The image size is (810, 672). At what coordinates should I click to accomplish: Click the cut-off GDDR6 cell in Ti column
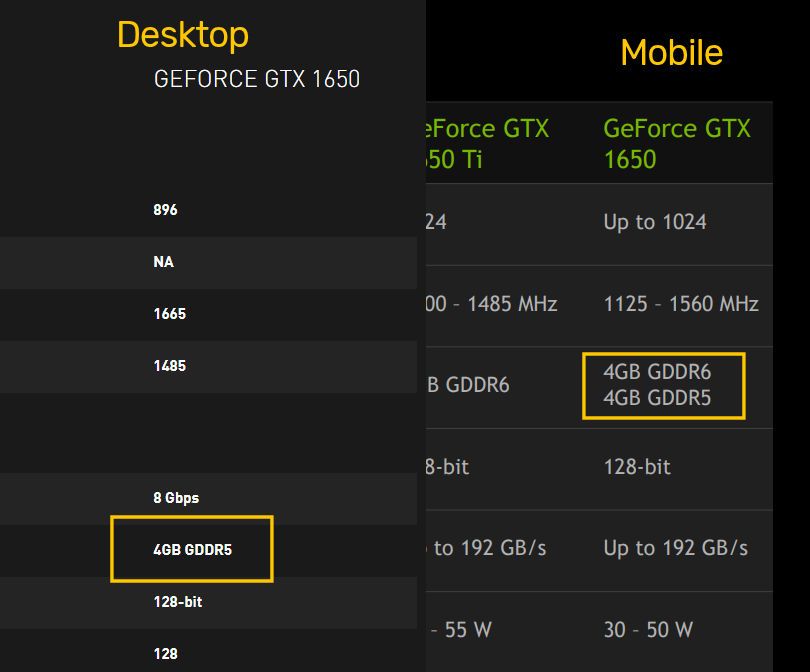(468, 385)
